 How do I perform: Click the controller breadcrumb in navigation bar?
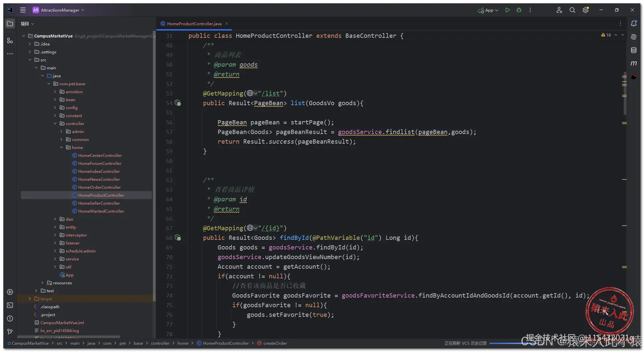coord(160,343)
